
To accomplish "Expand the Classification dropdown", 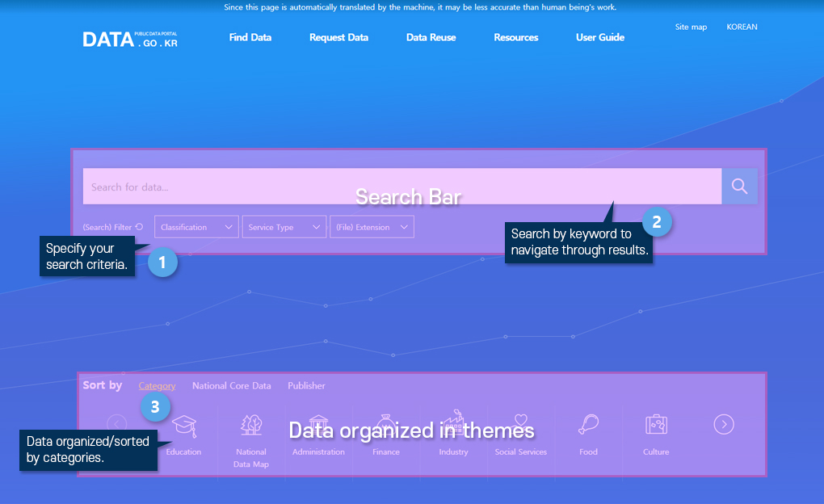I will (196, 227).
